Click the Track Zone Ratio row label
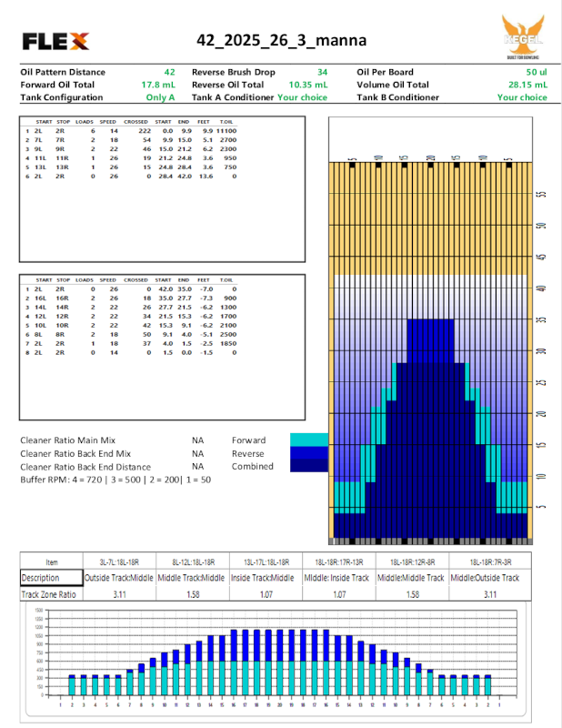 [x=47, y=593]
